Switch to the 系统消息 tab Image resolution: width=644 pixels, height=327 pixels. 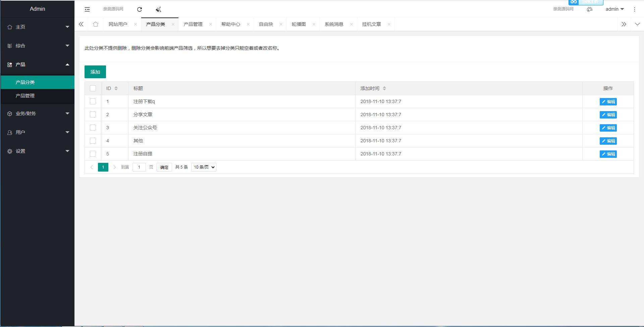point(334,24)
